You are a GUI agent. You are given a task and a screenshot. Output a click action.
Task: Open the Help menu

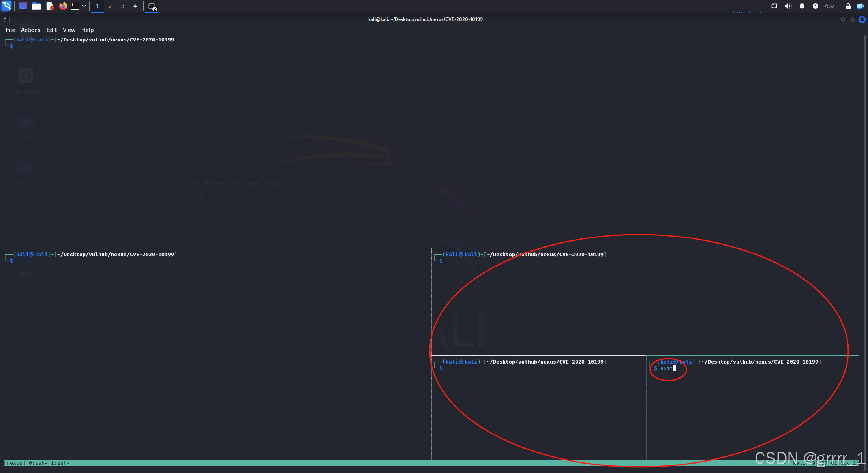[87, 30]
